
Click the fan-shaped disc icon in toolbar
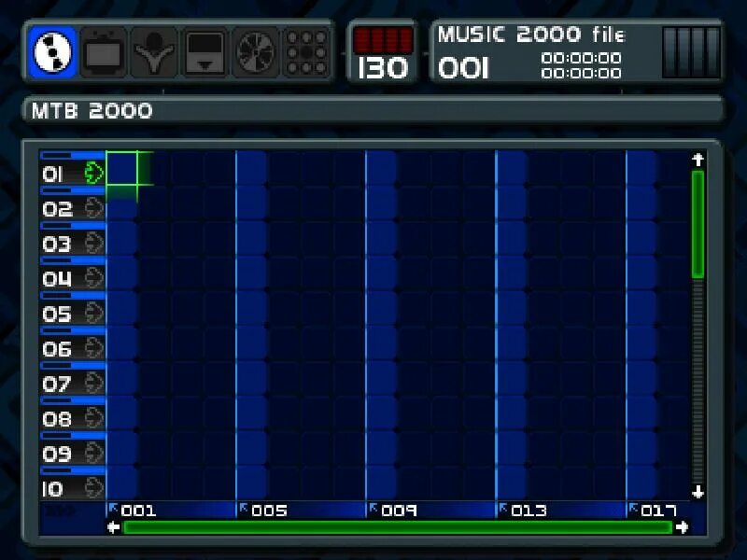point(255,52)
